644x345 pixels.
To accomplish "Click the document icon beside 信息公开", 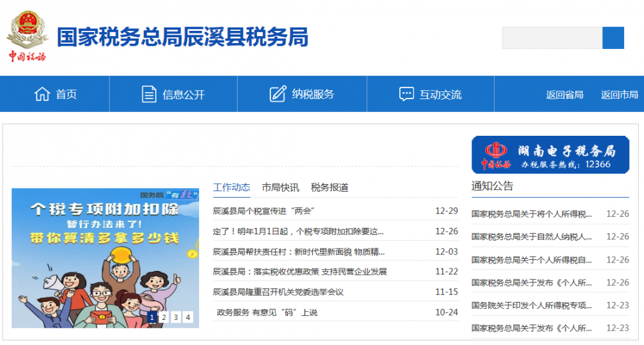I will (149, 94).
